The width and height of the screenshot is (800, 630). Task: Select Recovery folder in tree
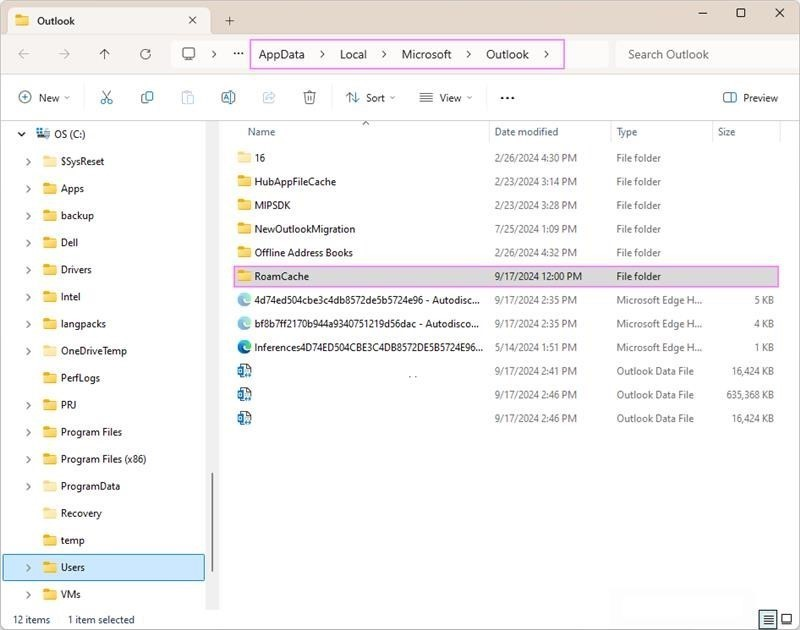point(81,513)
